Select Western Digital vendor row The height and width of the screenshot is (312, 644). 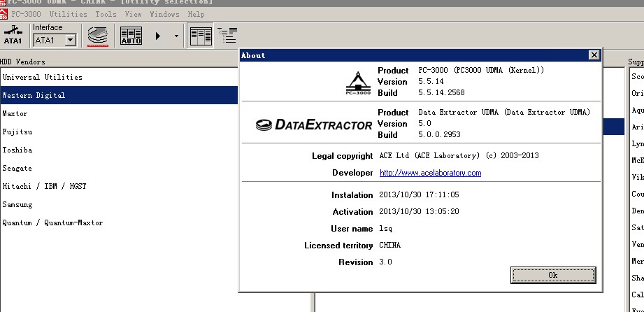point(119,95)
